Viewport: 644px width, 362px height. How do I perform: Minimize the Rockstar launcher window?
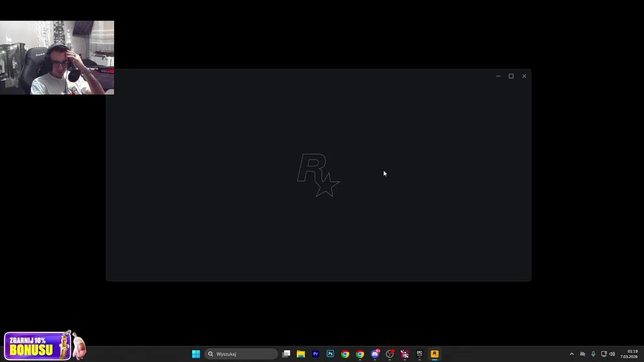[498, 76]
